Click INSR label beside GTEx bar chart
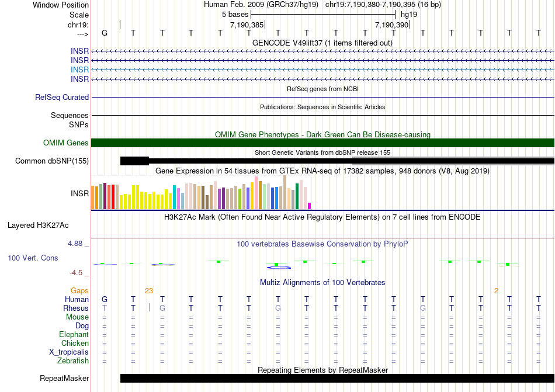The width and height of the screenshot is (555, 392). click(x=79, y=193)
